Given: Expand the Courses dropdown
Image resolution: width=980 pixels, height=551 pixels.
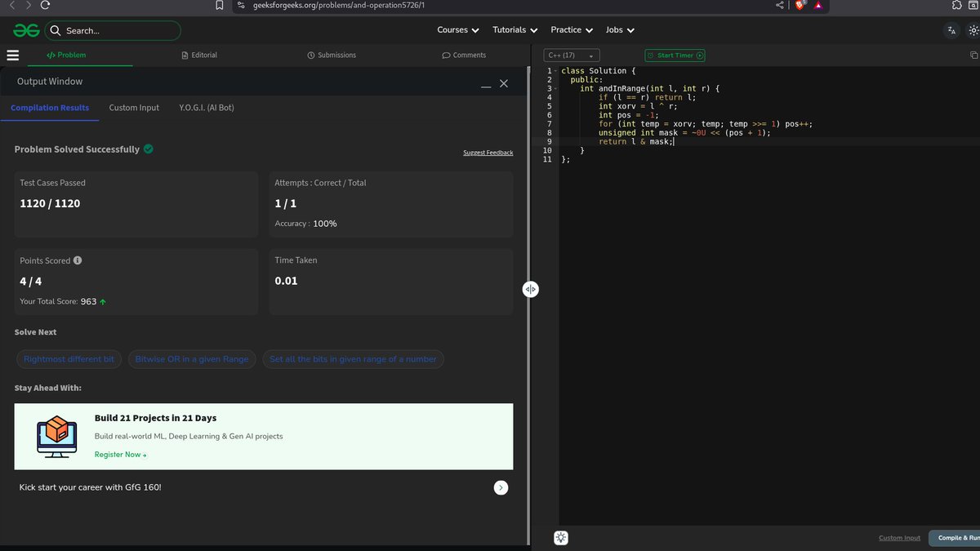Looking at the screenshot, I should pos(457,29).
